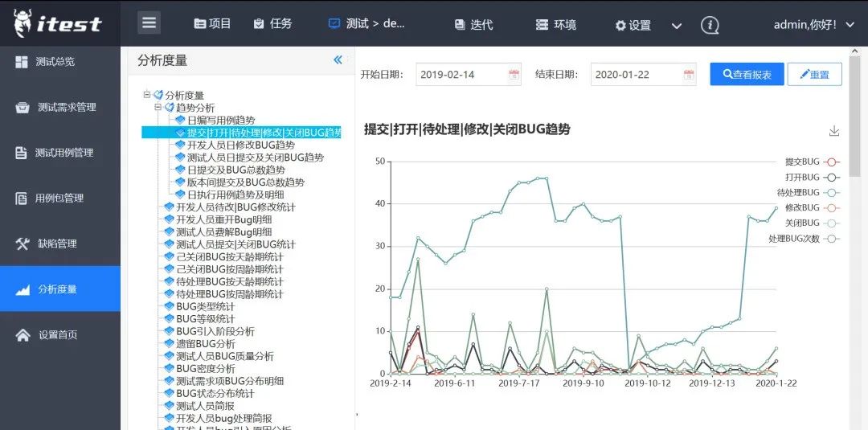Open the 项目 menu

click(x=212, y=24)
